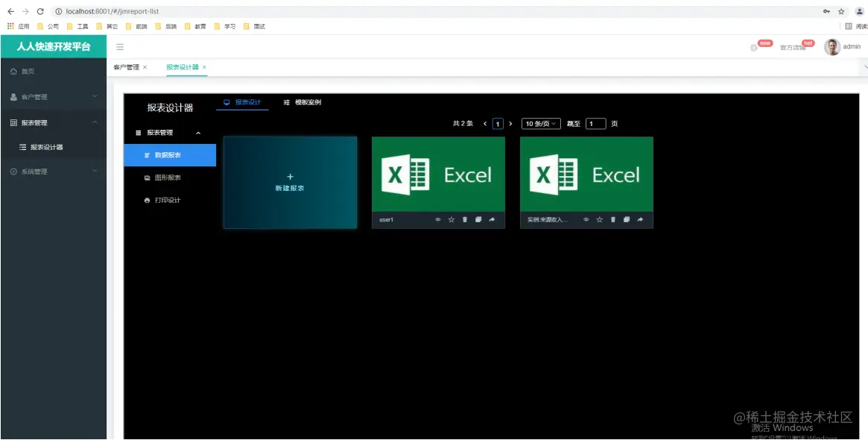Open the user1 Excel report thumbnail
868x440 pixels.
point(438,174)
